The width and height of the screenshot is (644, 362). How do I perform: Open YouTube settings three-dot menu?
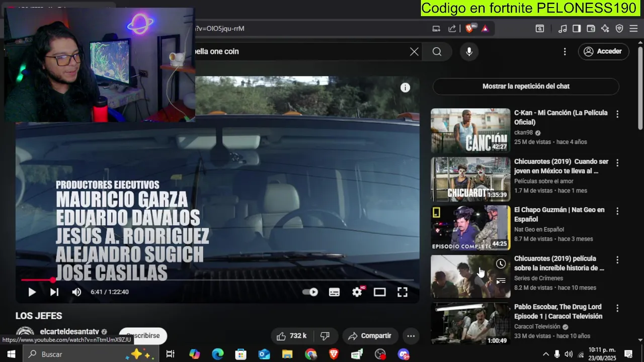click(x=565, y=51)
